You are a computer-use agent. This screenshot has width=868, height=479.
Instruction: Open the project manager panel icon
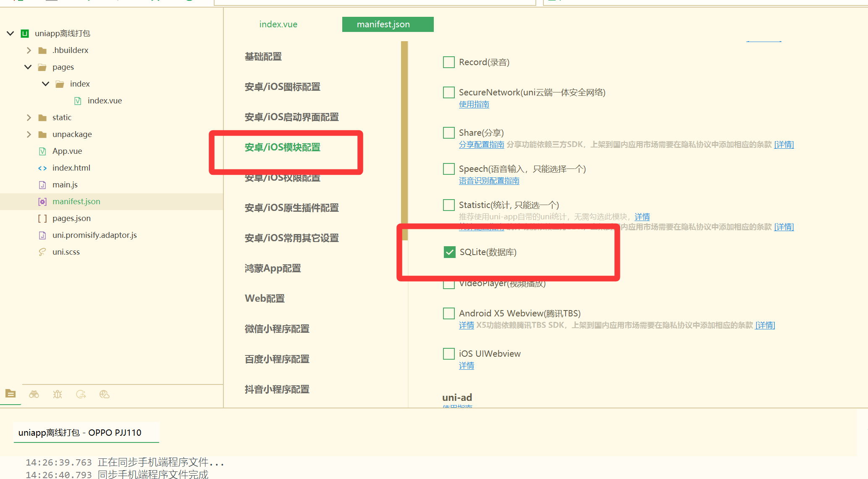[10, 394]
